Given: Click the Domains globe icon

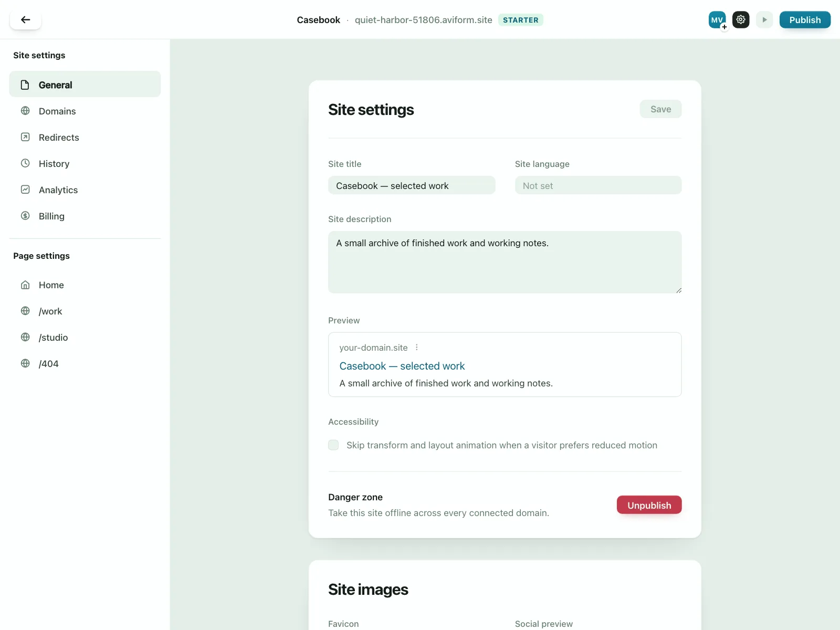Looking at the screenshot, I should tap(25, 111).
